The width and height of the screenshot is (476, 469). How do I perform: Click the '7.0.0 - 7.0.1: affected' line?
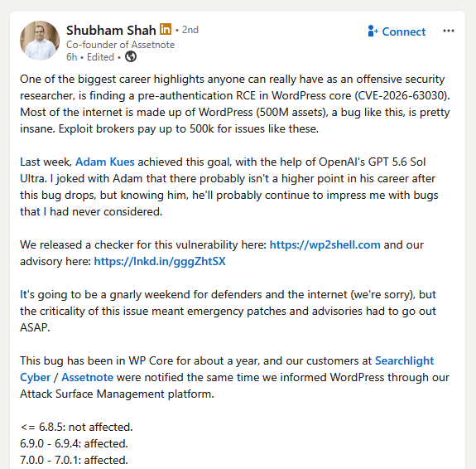(x=74, y=460)
